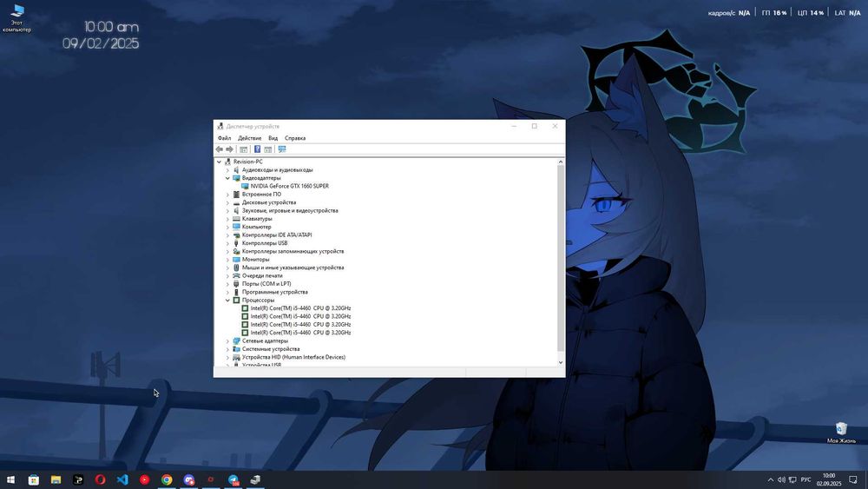Image resolution: width=868 pixels, height=489 pixels.
Task: Open the Discord taskbar icon
Action: [x=188, y=479]
